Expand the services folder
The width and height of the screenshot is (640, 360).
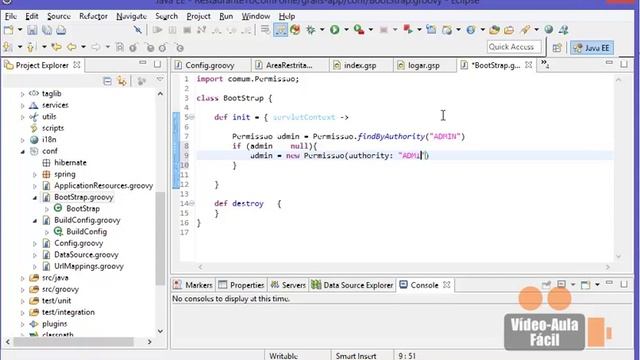pyautogui.click(x=22, y=105)
